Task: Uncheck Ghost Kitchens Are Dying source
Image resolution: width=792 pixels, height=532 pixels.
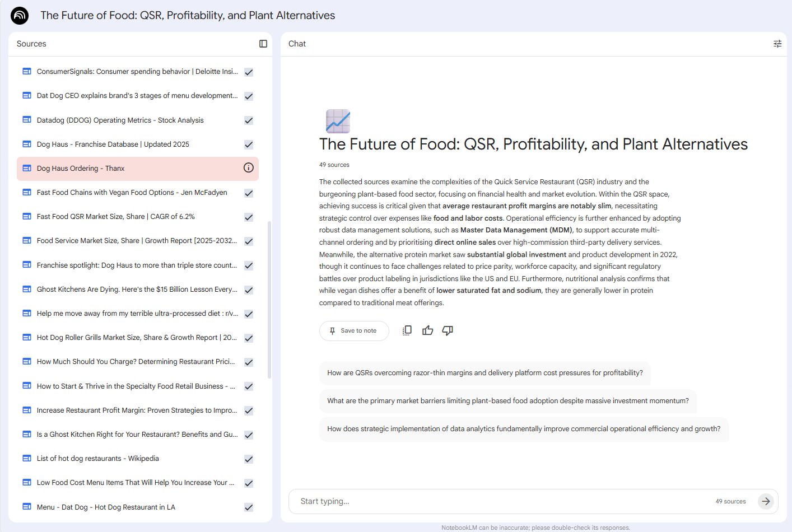Action: pos(249,290)
